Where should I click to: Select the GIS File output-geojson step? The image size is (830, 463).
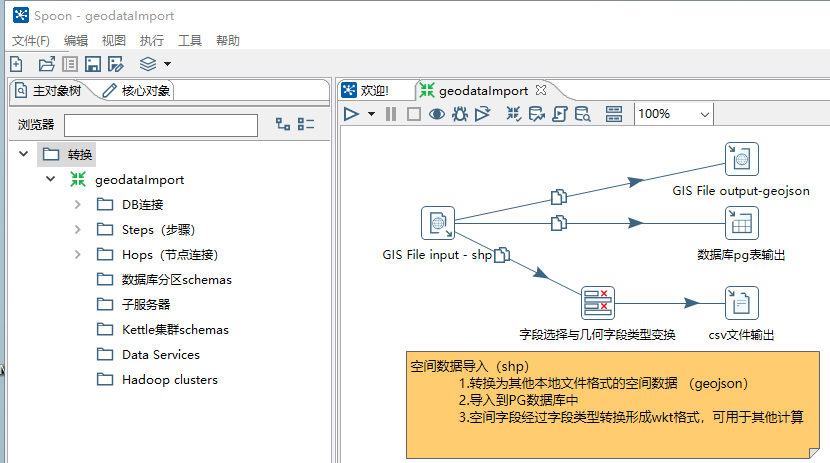tap(742, 159)
